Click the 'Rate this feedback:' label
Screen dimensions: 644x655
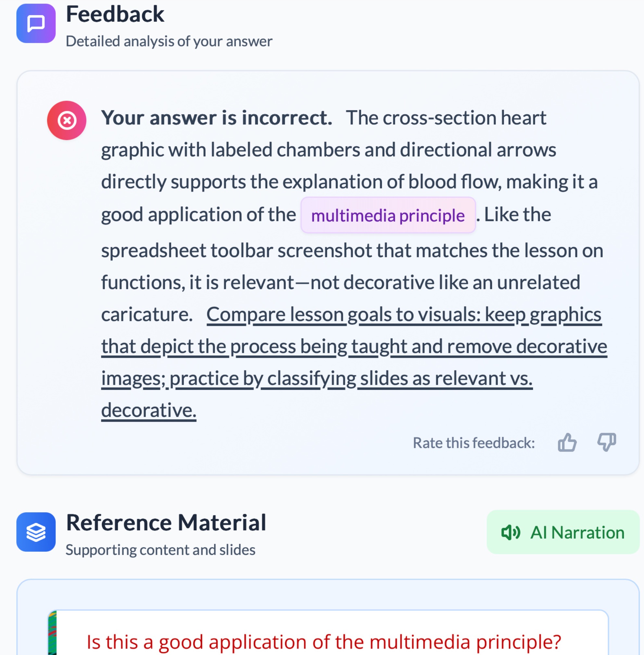tap(474, 443)
